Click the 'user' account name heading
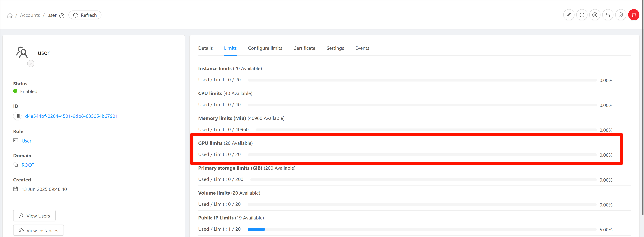The height and width of the screenshot is (237, 644). 44,53
